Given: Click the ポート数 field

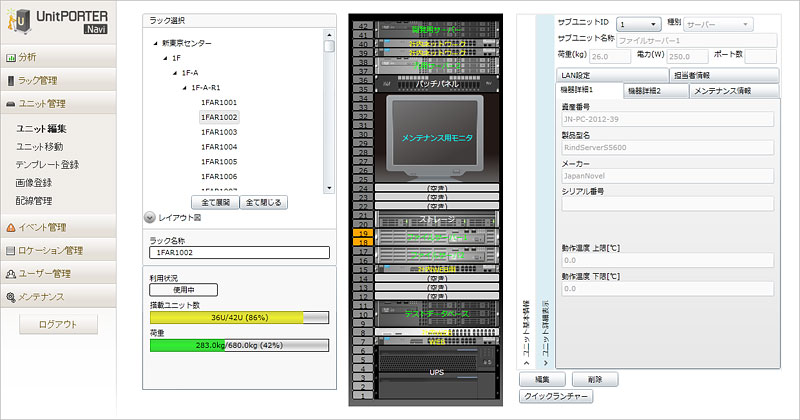Looking at the screenshot, I should click(761, 57).
